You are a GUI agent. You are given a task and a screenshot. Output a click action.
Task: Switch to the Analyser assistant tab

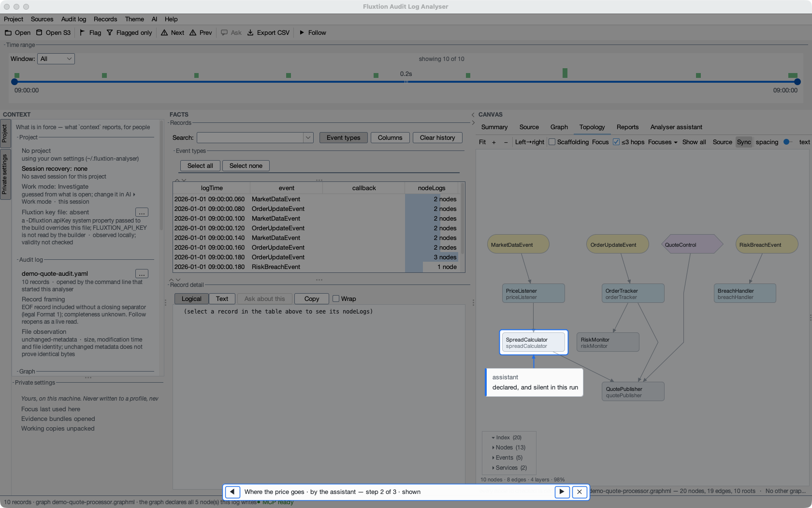[x=676, y=127]
